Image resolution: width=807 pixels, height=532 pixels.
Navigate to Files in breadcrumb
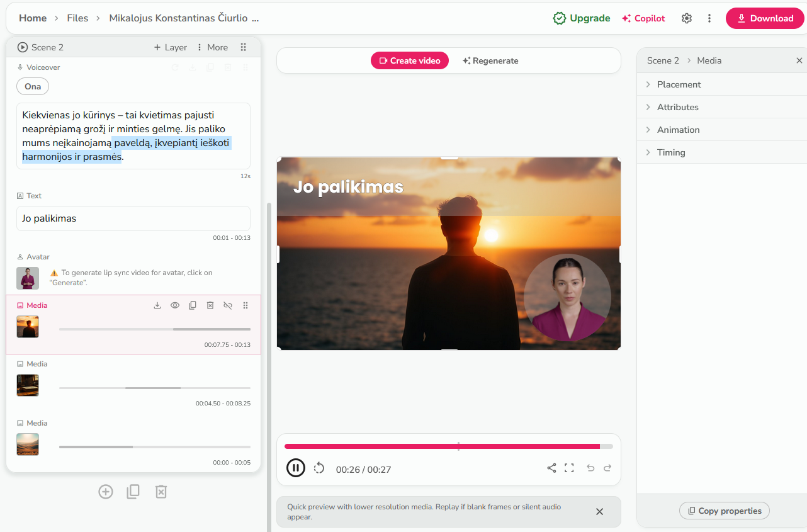(77, 18)
